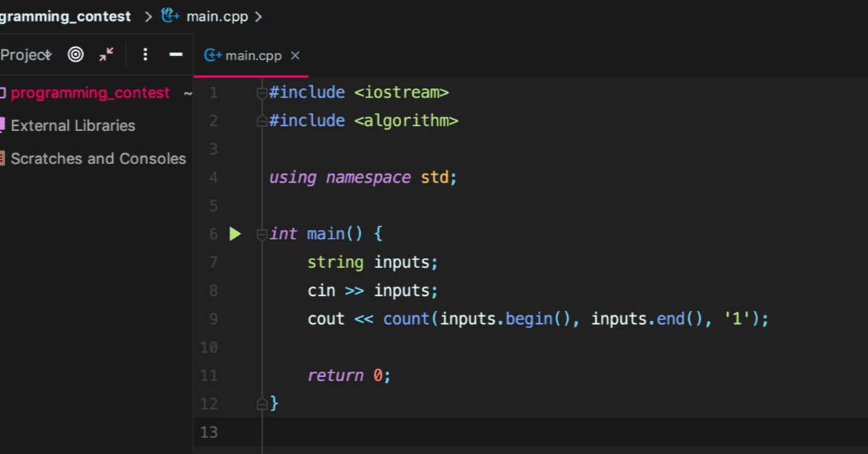Hide the Project panel with minus icon
This screenshot has height=454, width=868.
[176, 54]
